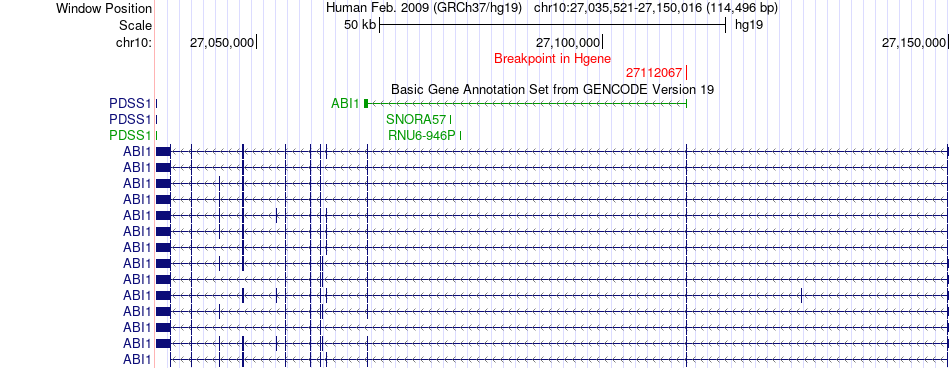Select the SNORA57 gene label

click(x=416, y=119)
